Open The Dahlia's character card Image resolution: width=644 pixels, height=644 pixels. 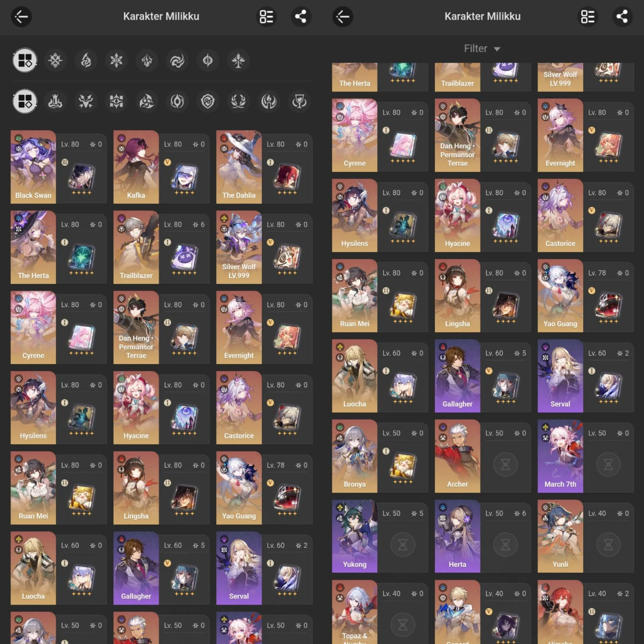tap(264, 167)
